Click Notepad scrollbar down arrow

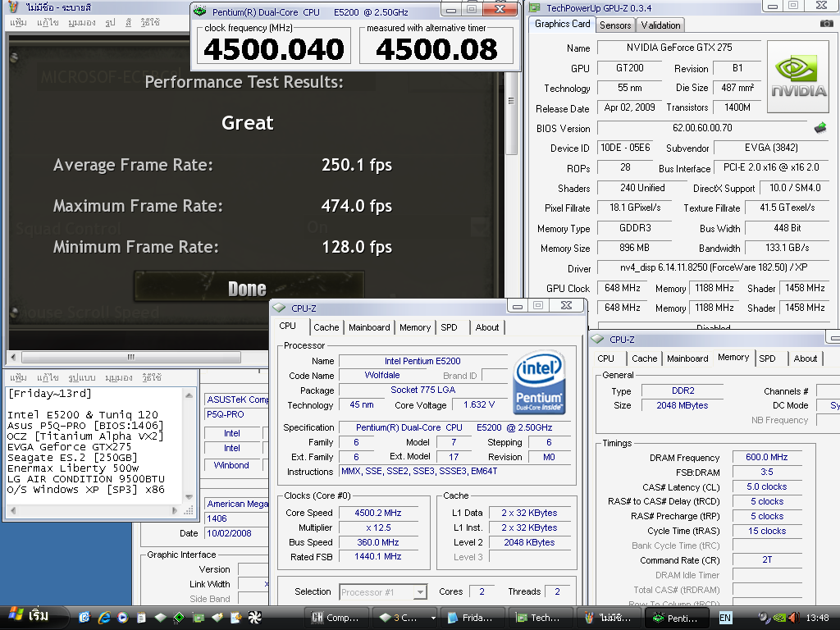pyautogui.click(x=189, y=496)
